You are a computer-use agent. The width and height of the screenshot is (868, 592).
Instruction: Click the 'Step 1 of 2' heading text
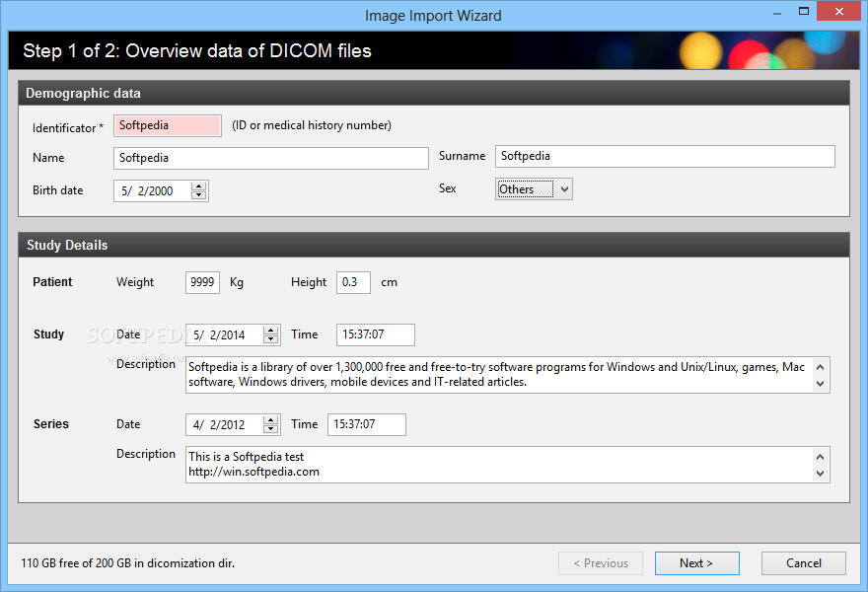point(197,51)
